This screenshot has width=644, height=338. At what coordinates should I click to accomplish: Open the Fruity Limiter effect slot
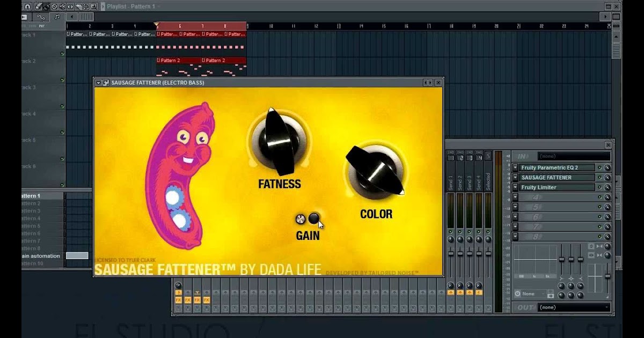(x=557, y=187)
